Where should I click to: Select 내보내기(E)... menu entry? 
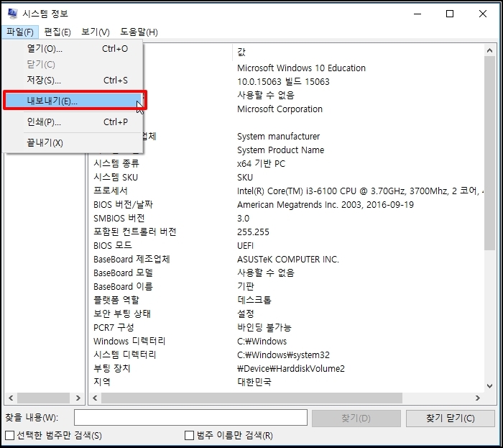(73, 101)
